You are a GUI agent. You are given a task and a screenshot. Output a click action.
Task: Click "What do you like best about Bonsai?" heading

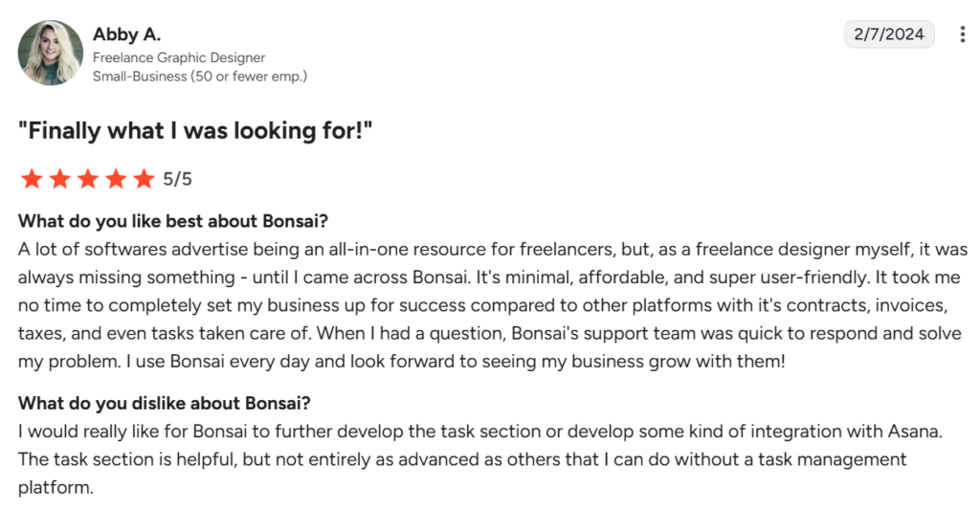click(173, 221)
